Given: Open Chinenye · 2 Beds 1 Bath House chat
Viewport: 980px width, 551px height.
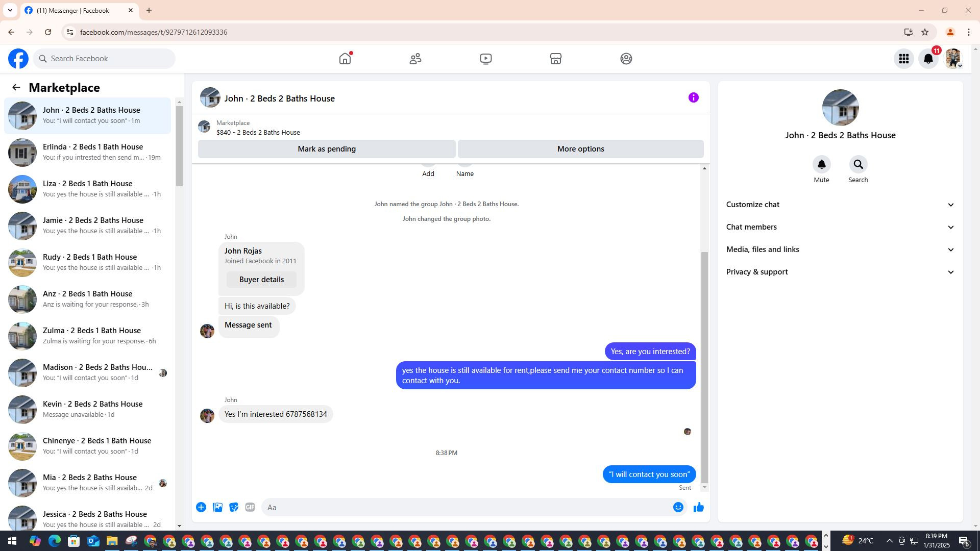Looking at the screenshot, I should point(88,446).
